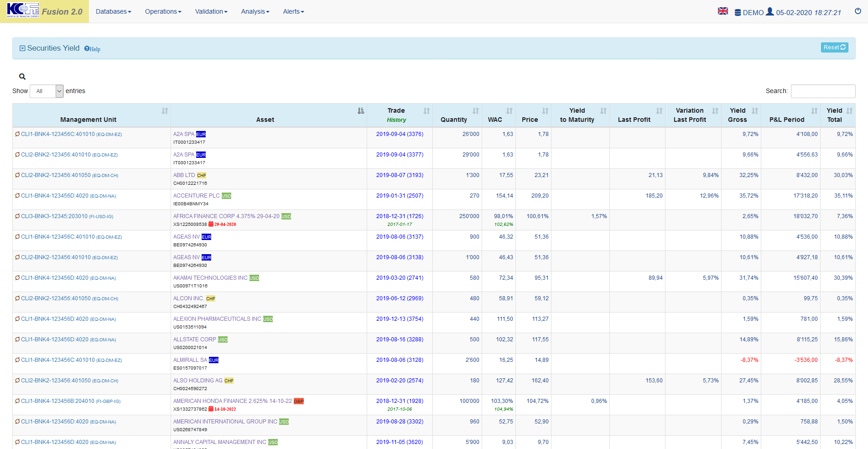Open trade link 2019-08-07 (3193)
Image resolution: width=868 pixels, height=449 pixels.
click(x=400, y=175)
